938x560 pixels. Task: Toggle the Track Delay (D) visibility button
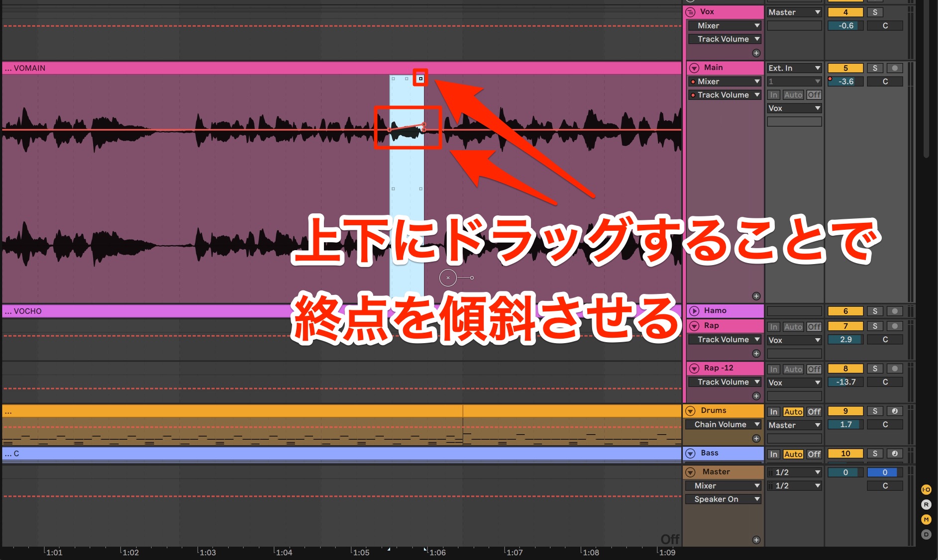pyautogui.click(x=926, y=534)
